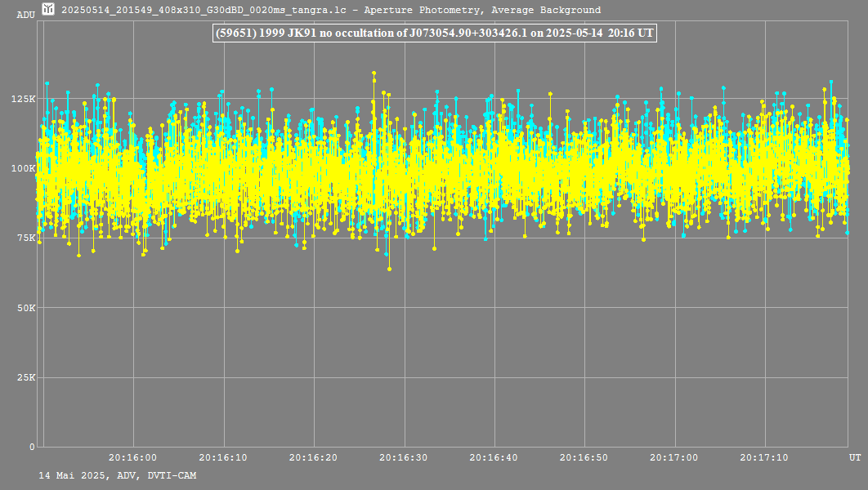The height and width of the screenshot is (490, 868).
Task: Click the Tangra light curve icon in the title
Action: coord(49,10)
